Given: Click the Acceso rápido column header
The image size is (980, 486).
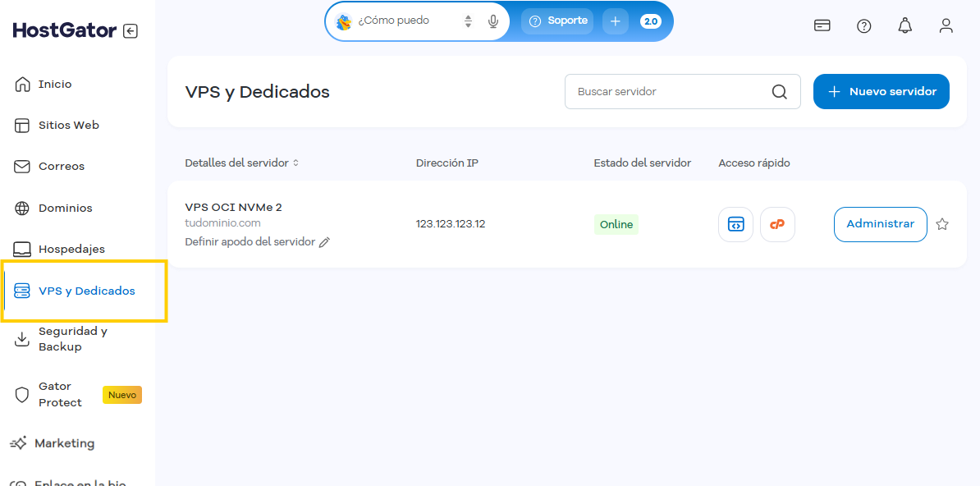Looking at the screenshot, I should pos(754,163).
